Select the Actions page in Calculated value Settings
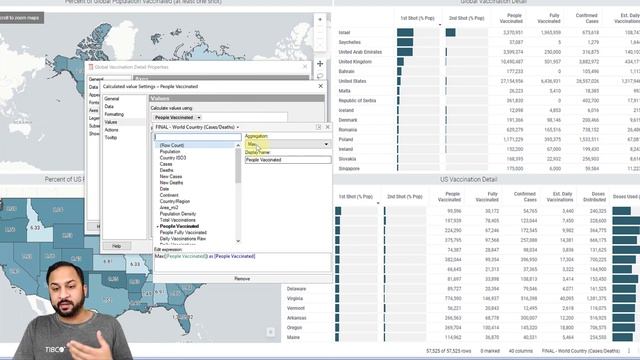Viewport: 640px width, 360px height. pos(111,130)
